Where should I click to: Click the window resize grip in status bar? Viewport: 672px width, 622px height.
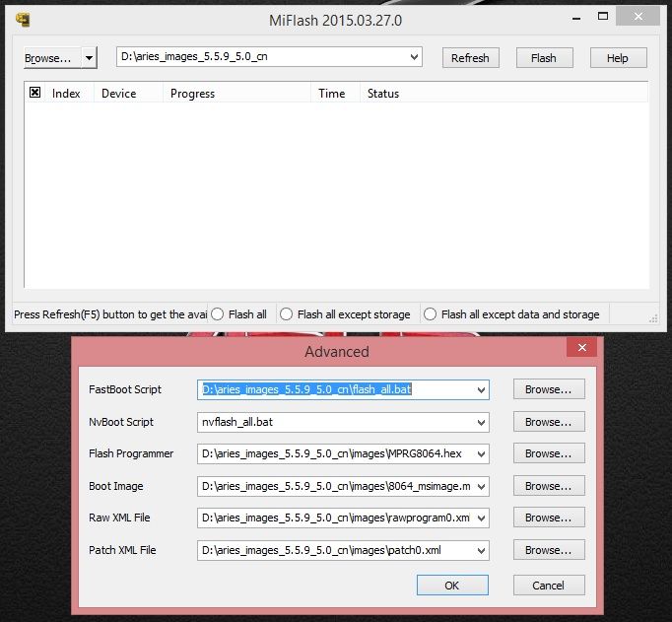click(x=653, y=318)
